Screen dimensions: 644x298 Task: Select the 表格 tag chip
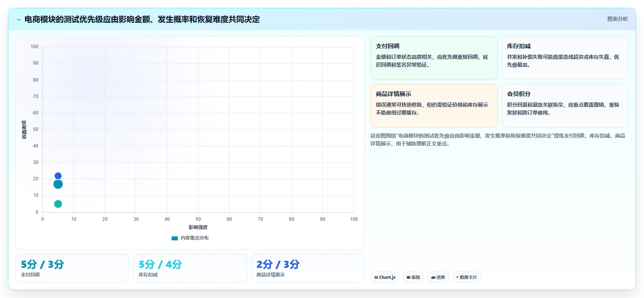tap(413, 277)
